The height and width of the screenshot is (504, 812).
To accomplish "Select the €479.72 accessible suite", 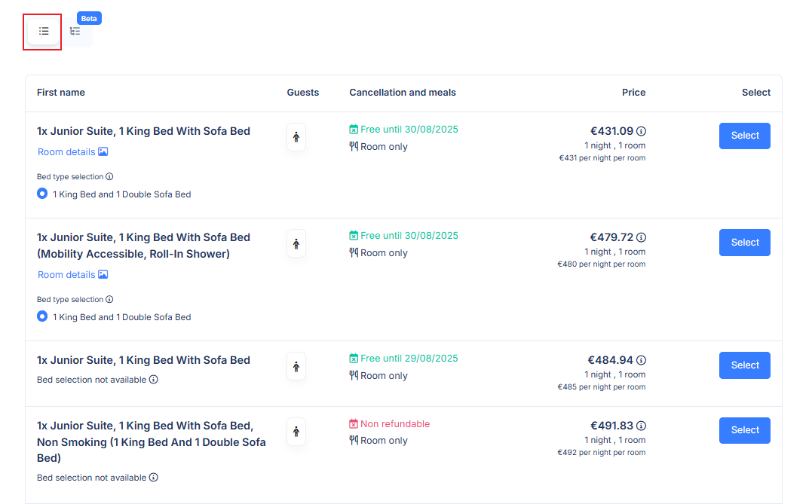I will click(x=745, y=243).
